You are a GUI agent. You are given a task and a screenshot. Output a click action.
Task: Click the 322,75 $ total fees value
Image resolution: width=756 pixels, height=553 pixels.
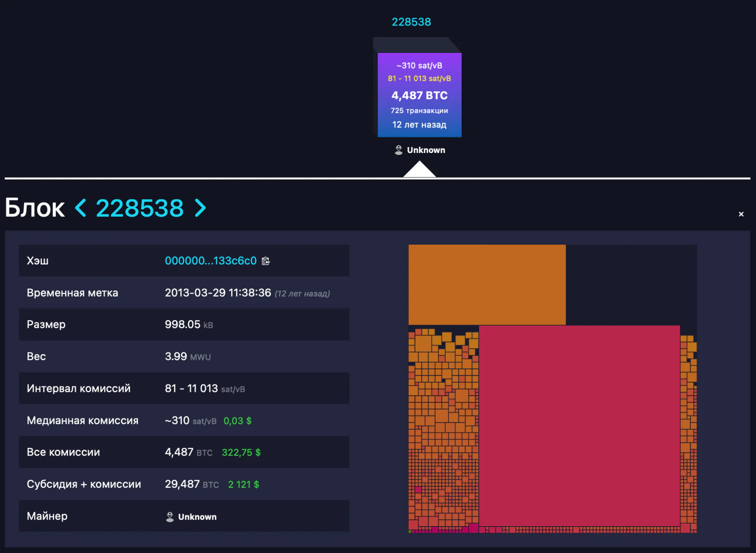point(241,452)
